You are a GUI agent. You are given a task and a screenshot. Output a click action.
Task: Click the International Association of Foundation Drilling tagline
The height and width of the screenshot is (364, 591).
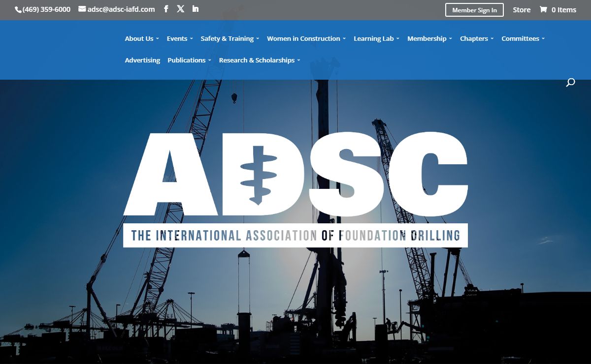point(295,235)
